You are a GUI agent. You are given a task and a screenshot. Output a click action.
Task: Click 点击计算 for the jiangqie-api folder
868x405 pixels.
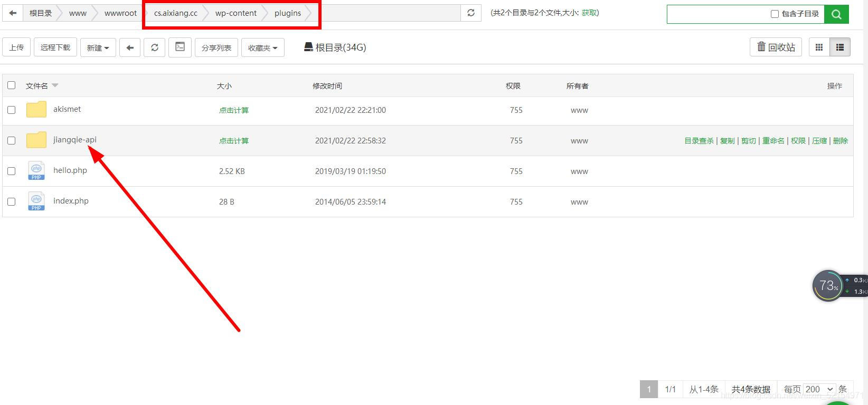234,141
